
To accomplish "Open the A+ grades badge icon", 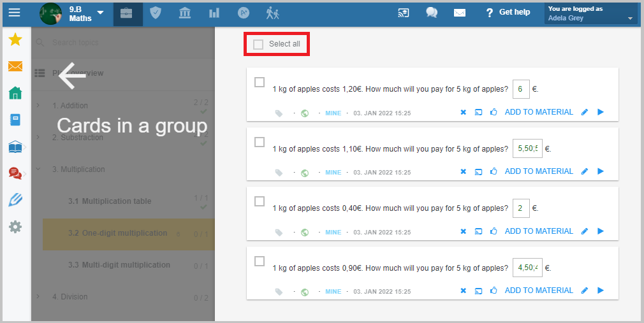I will click(244, 13).
